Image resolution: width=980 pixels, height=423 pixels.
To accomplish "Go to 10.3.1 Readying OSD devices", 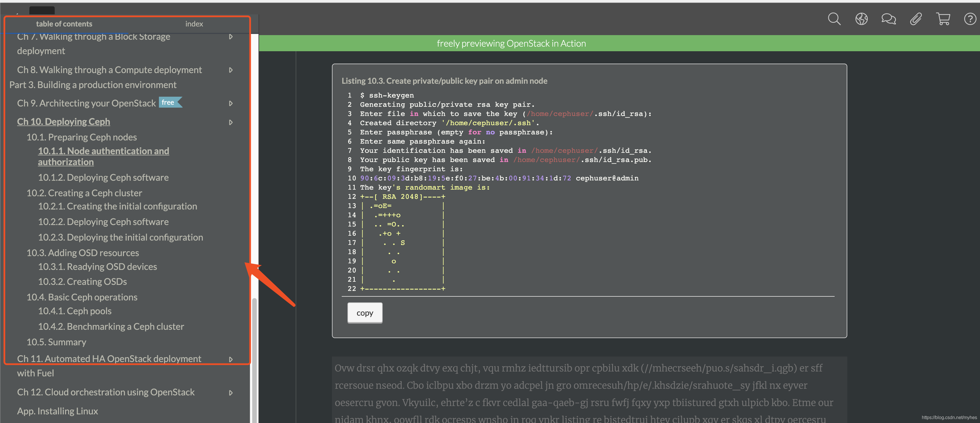I will pos(97,267).
